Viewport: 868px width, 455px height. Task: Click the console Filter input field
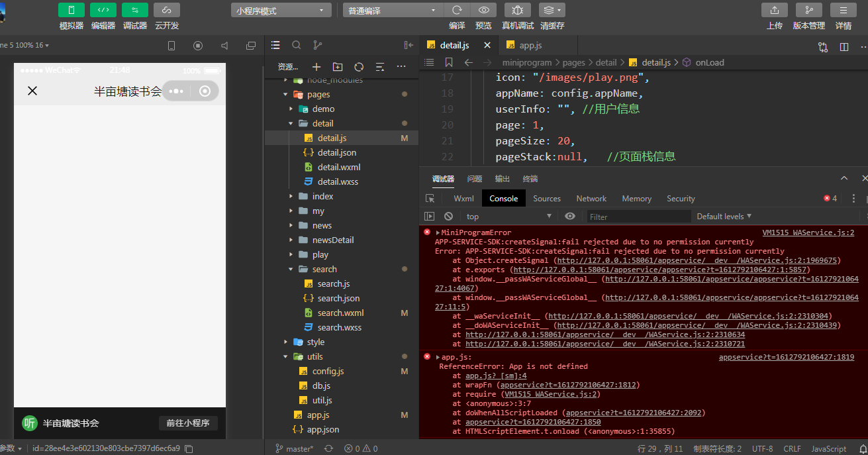pyautogui.click(x=639, y=217)
